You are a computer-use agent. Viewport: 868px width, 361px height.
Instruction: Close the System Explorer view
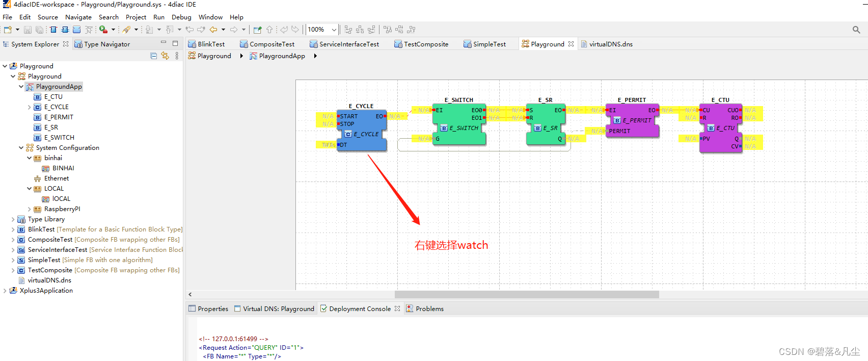[x=66, y=44]
